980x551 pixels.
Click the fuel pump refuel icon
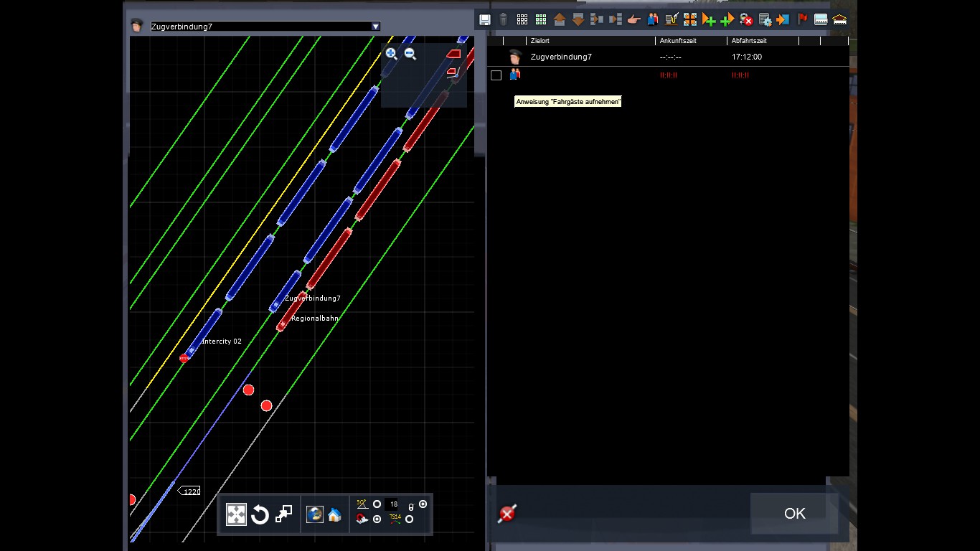[x=672, y=19]
